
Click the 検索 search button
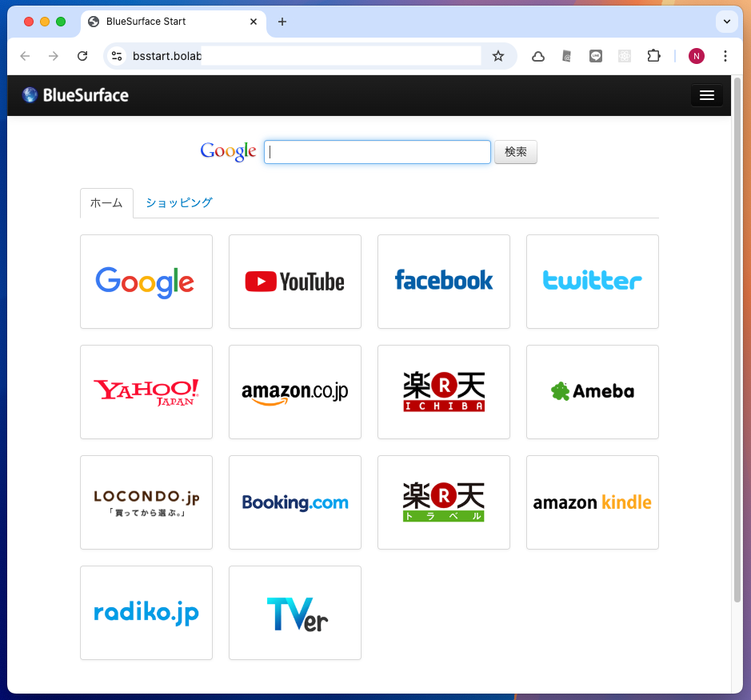(x=516, y=152)
